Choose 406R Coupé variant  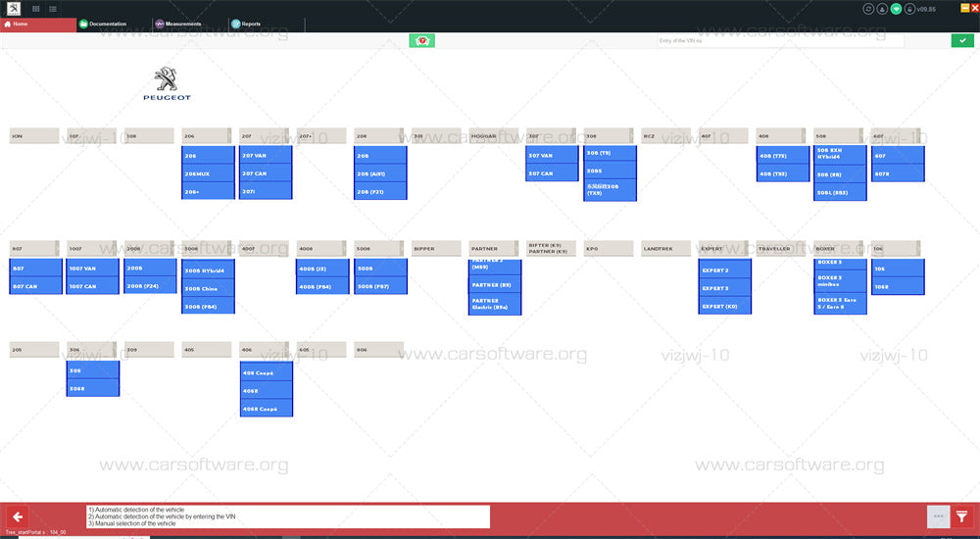pyautogui.click(x=267, y=408)
